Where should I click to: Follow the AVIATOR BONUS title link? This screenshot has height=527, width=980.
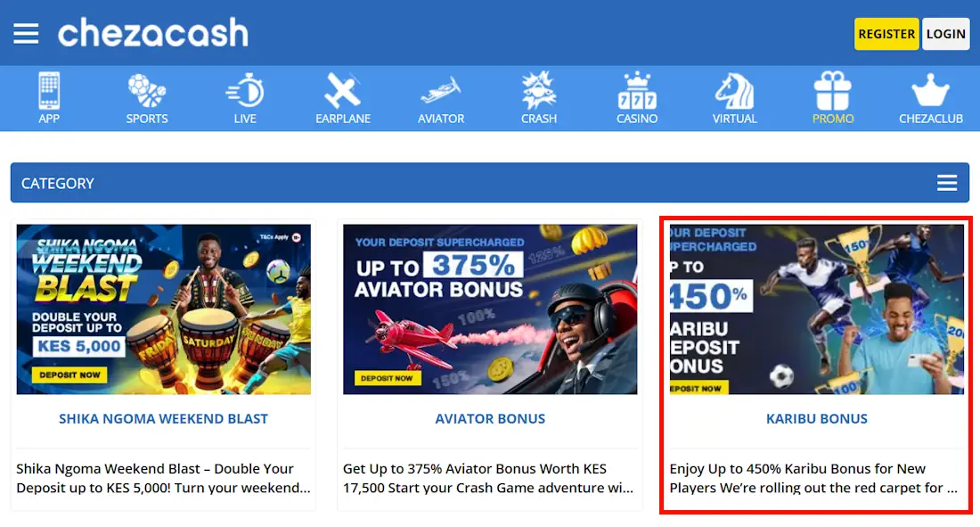(x=490, y=419)
